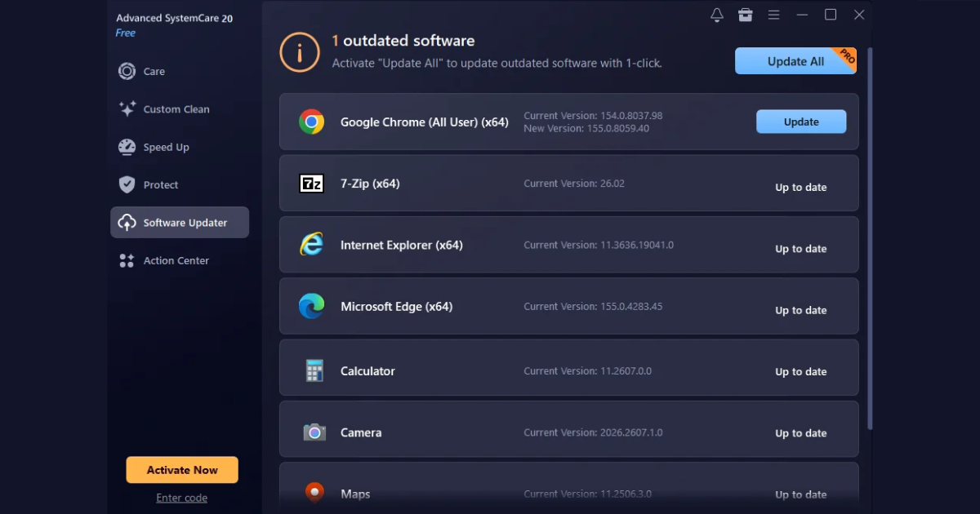The height and width of the screenshot is (514, 980).
Task: Click Current Version 2026.2607.1.0 text
Action: coord(593,432)
